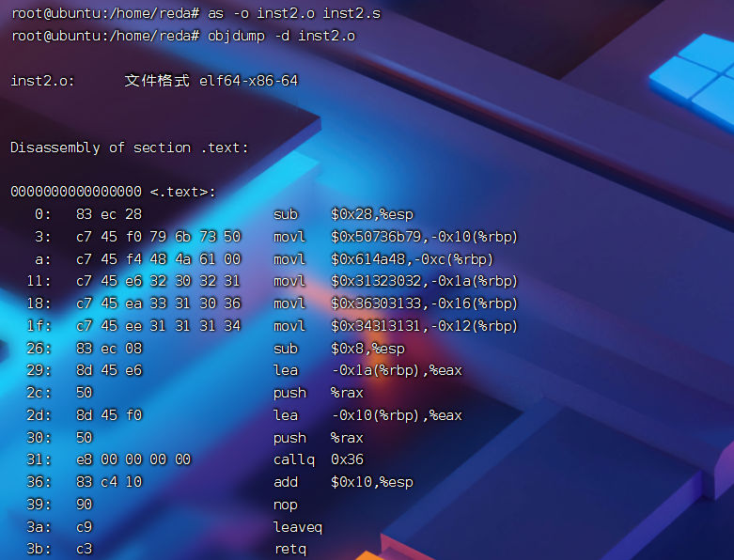Click the 'add $0x10,%esp' instruction
This screenshot has width=734, height=560.
coord(343,482)
